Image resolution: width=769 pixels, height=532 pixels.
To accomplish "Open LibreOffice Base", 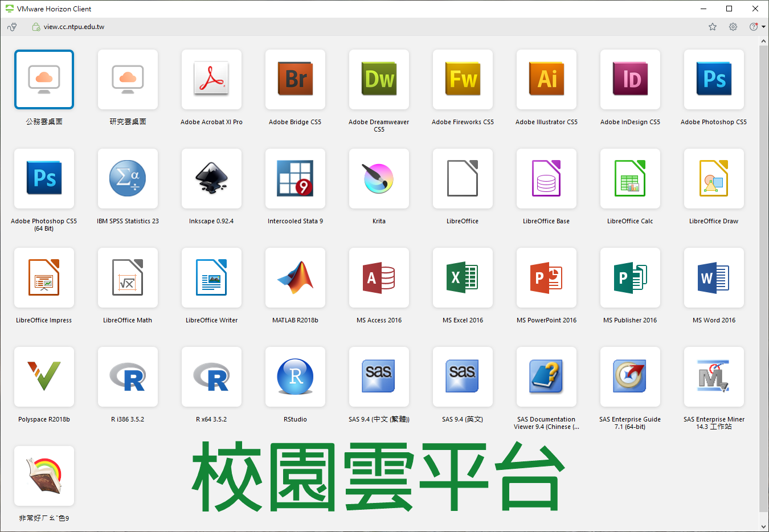I will [546, 178].
